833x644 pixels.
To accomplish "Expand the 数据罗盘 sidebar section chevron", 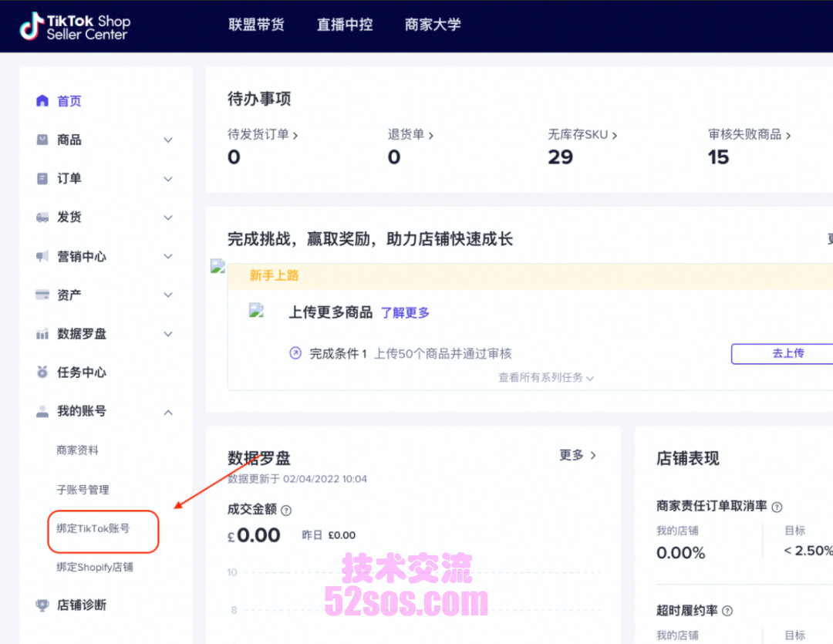I will [168, 334].
